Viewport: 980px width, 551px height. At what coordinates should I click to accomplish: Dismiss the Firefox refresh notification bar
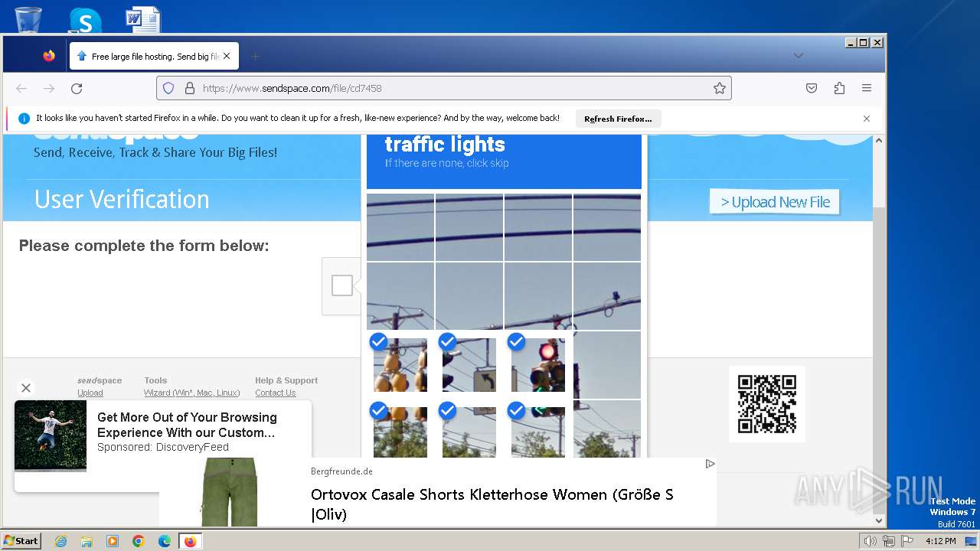tap(867, 119)
